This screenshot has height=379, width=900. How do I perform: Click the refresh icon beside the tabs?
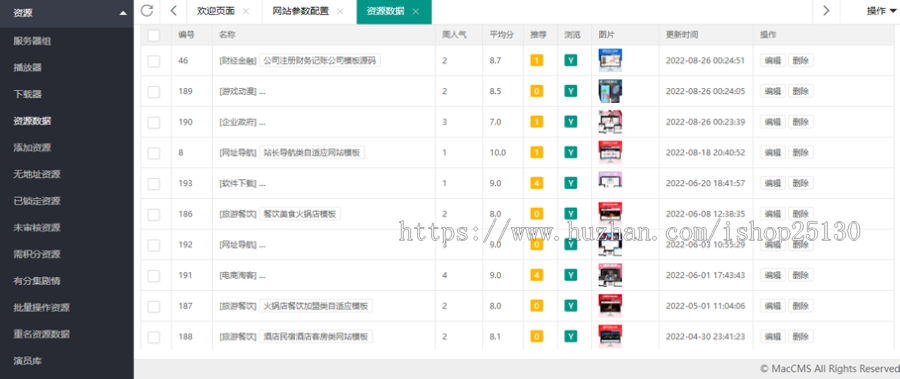(147, 10)
